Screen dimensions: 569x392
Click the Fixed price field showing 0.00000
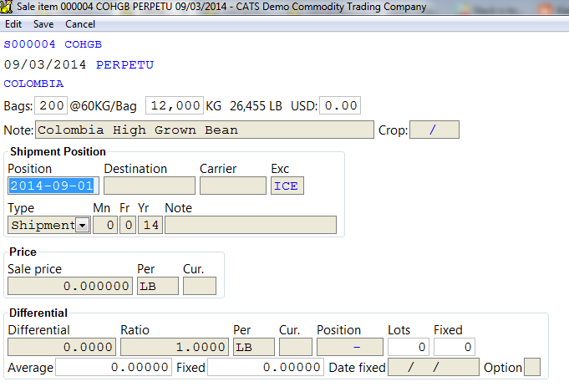(x=266, y=367)
